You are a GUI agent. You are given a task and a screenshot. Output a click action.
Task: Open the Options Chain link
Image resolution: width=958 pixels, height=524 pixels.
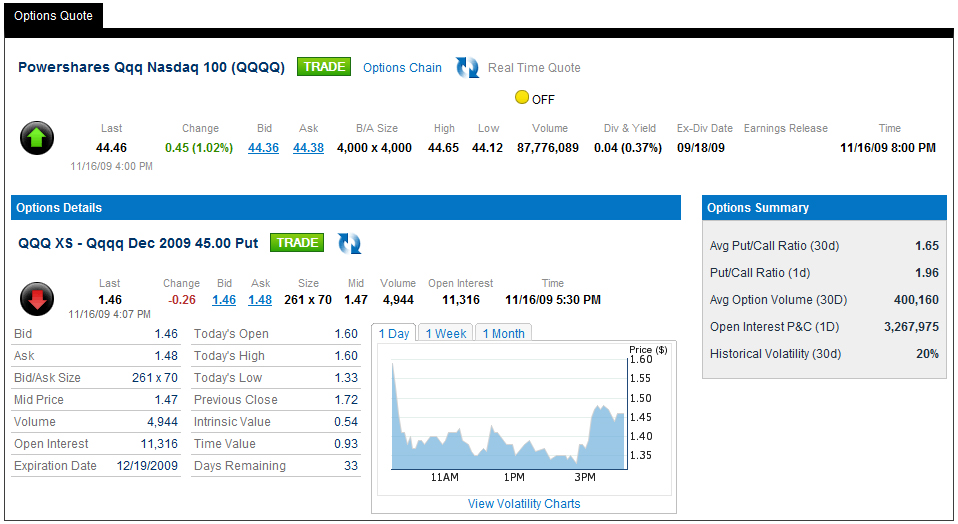[402, 68]
